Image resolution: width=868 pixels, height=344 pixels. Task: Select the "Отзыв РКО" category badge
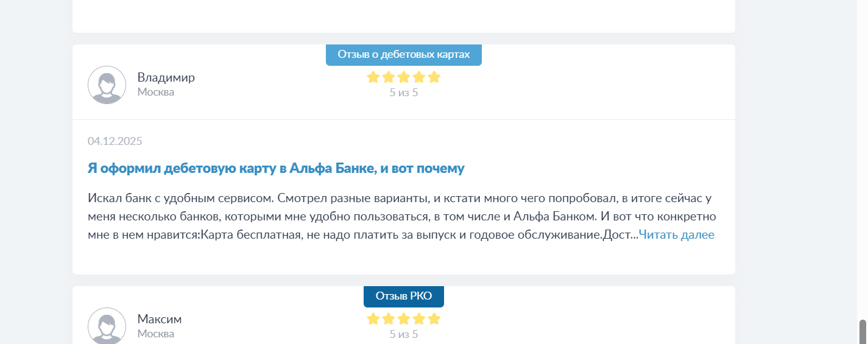coord(404,297)
